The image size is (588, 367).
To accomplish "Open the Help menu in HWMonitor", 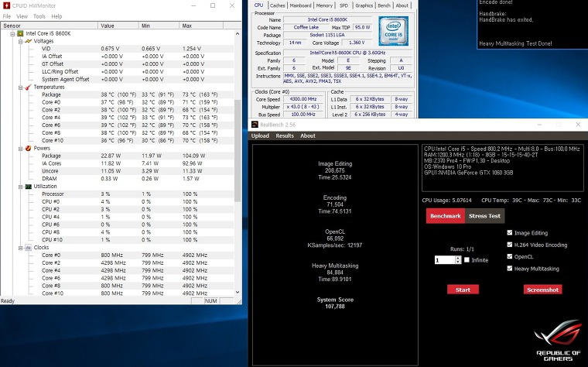I will coord(56,16).
